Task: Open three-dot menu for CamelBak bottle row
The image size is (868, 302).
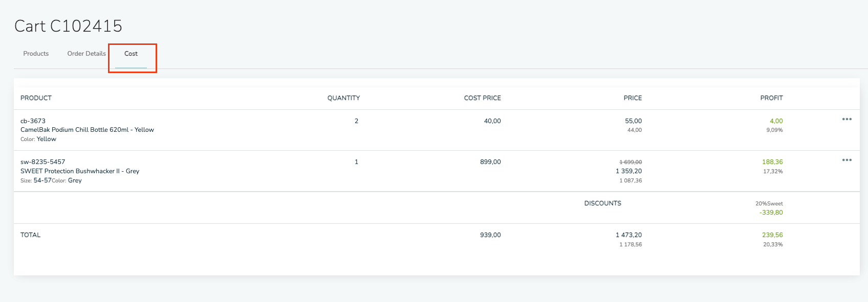Action: [847, 119]
